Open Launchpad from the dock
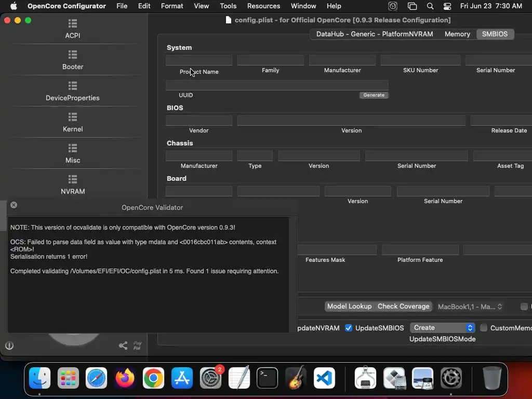This screenshot has height=399, width=532. click(68, 378)
